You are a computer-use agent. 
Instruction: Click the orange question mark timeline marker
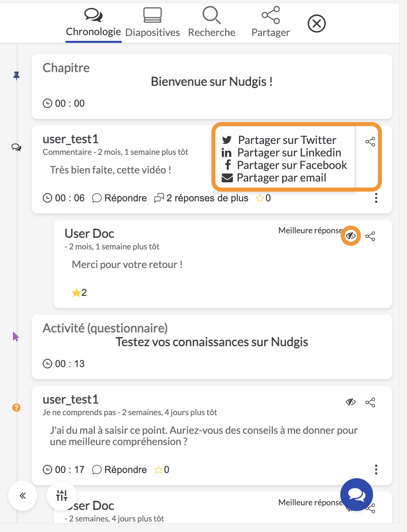tap(16, 407)
